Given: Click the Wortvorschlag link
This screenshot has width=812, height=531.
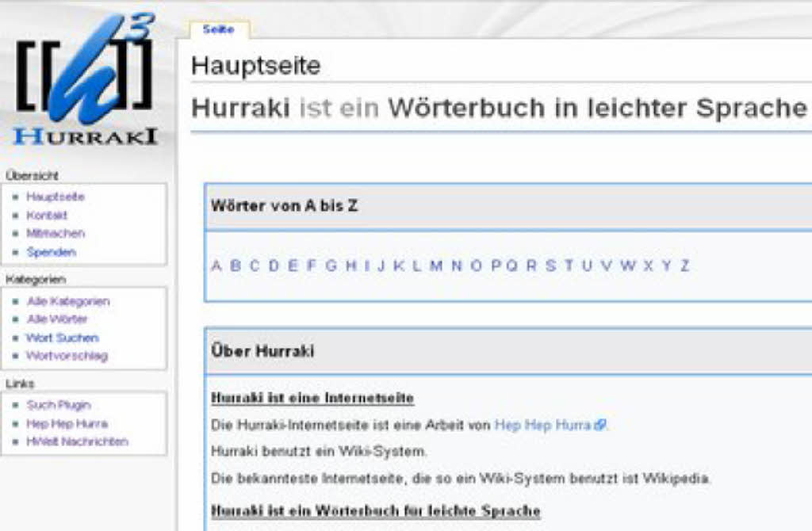Looking at the screenshot, I should coord(67,356).
